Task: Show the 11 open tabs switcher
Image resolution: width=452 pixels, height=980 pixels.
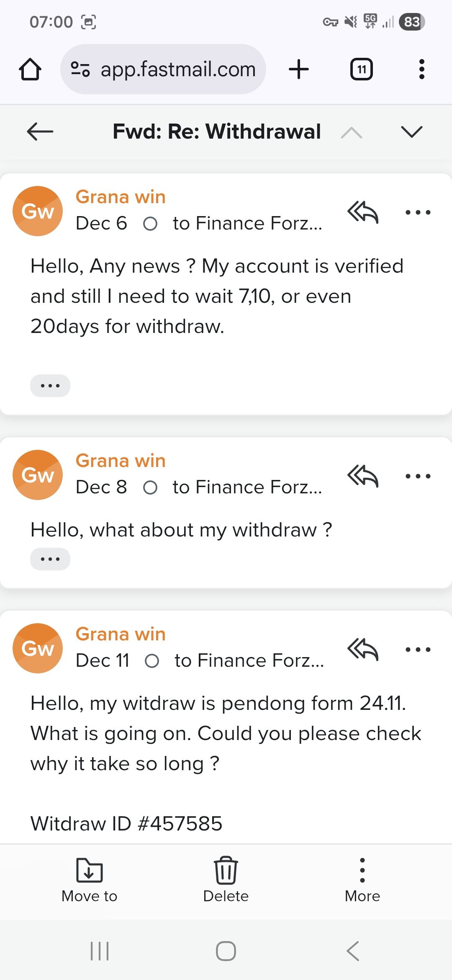Action: (x=361, y=69)
